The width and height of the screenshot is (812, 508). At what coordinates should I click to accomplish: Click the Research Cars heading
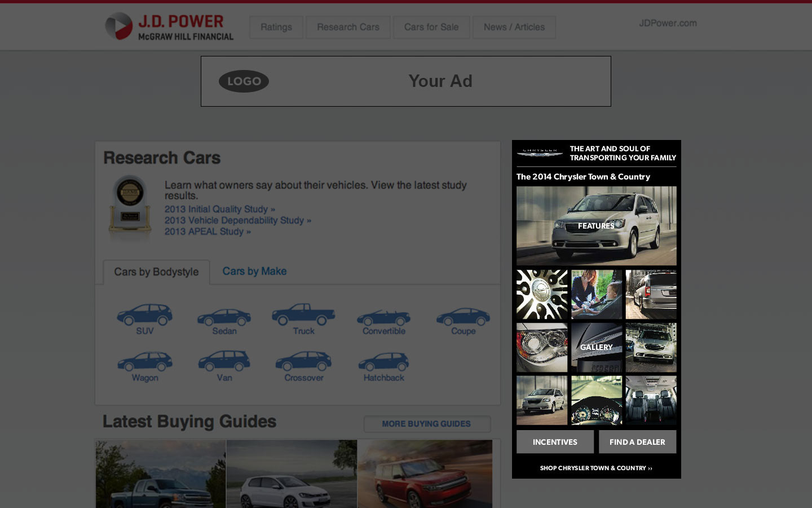point(162,158)
